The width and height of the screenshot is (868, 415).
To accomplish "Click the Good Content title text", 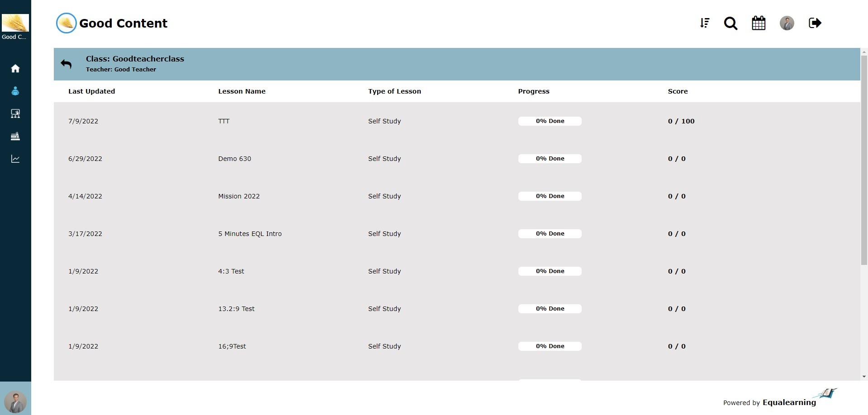I will [x=123, y=24].
